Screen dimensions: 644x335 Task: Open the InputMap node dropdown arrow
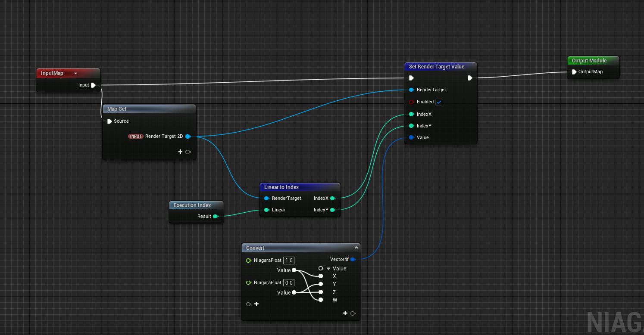pyautogui.click(x=76, y=74)
